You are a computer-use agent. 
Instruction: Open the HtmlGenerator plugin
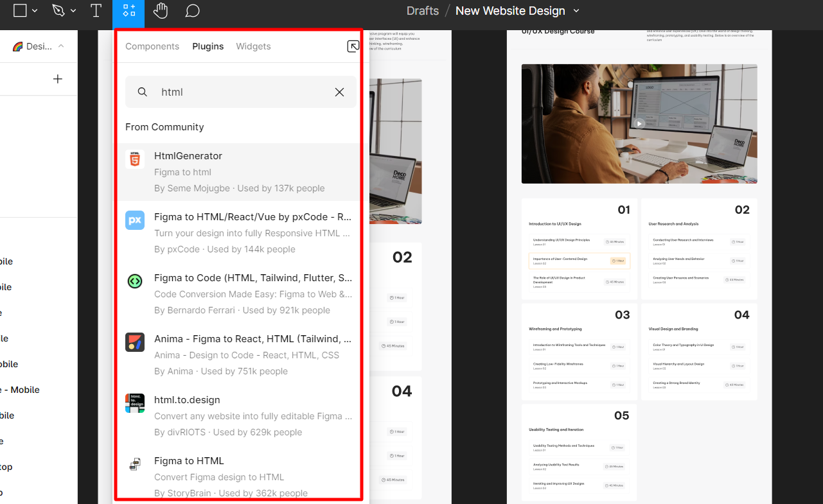(x=238, y=172)
